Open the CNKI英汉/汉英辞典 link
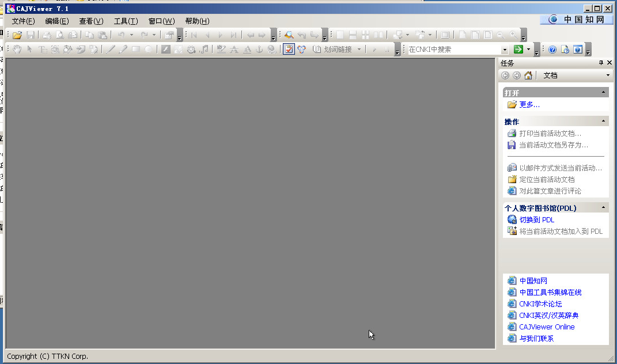Image resolution: width=617 pixels, height=364 pixels. [x=548, y=315]
